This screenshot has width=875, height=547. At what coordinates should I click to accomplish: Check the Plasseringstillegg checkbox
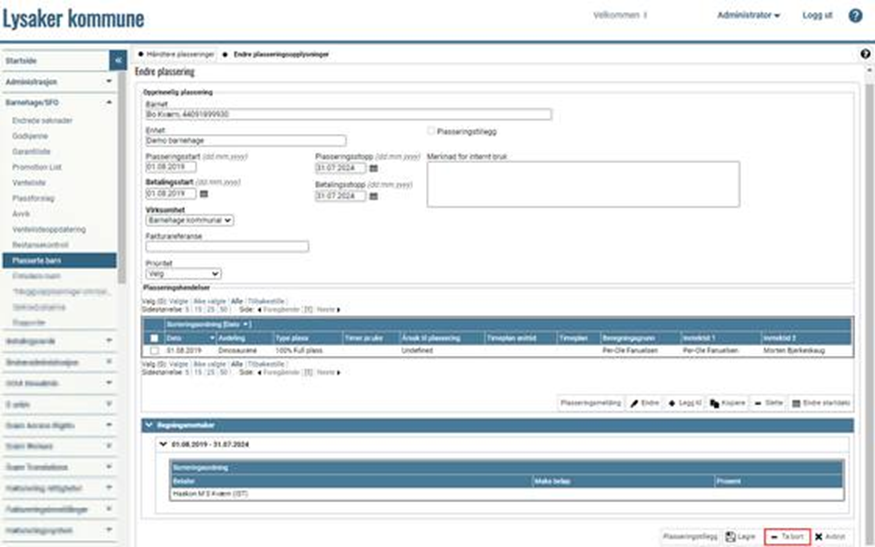point(431,131)
